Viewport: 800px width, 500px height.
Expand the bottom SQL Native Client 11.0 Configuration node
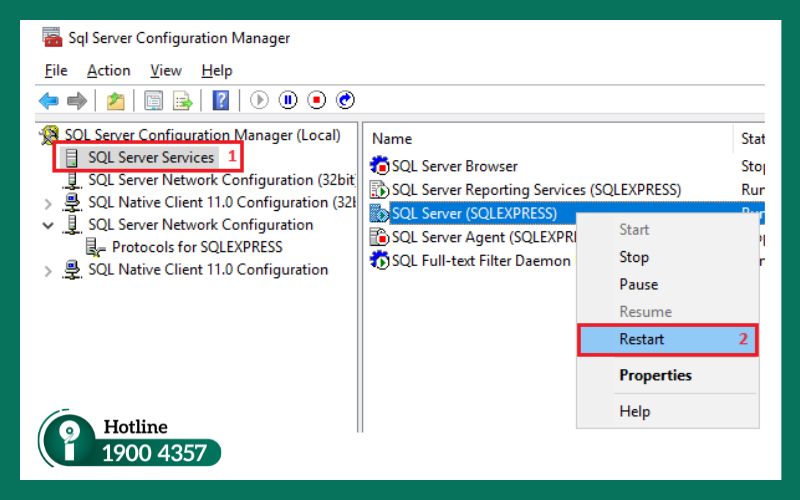pyautogui.click(x=48, y=271)
